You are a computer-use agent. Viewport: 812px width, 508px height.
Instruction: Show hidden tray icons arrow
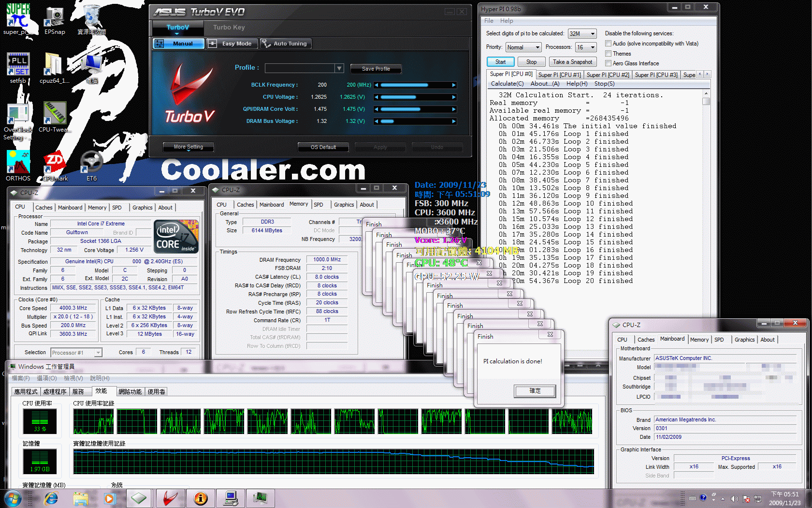(723, 498)
